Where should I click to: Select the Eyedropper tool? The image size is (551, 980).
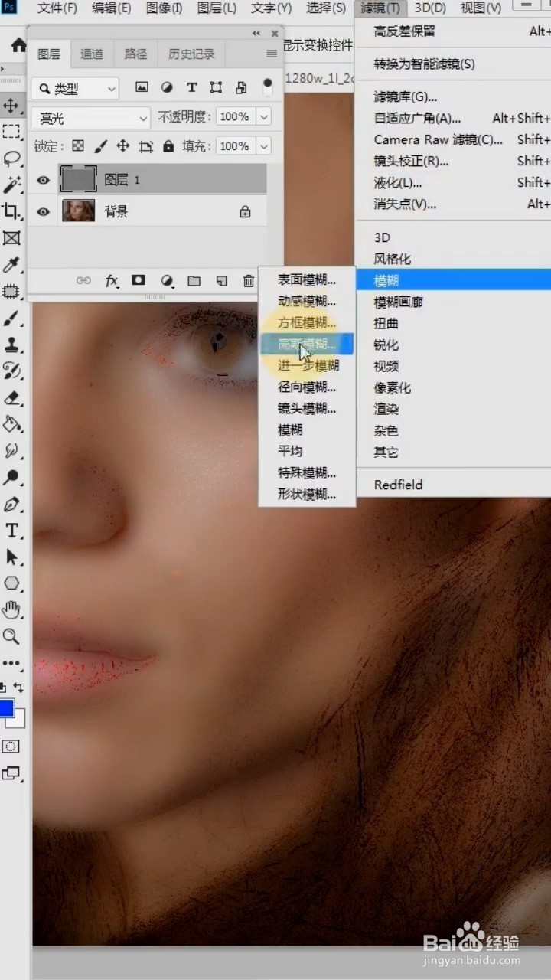[x=11, y=265]
